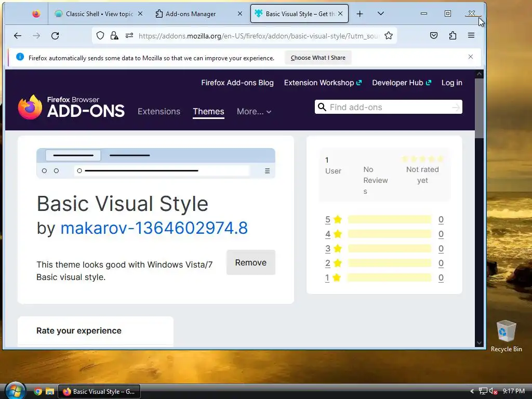This screenshot has height=399, width=532.
Task: Open the Themes category
Action: point(208,112)
